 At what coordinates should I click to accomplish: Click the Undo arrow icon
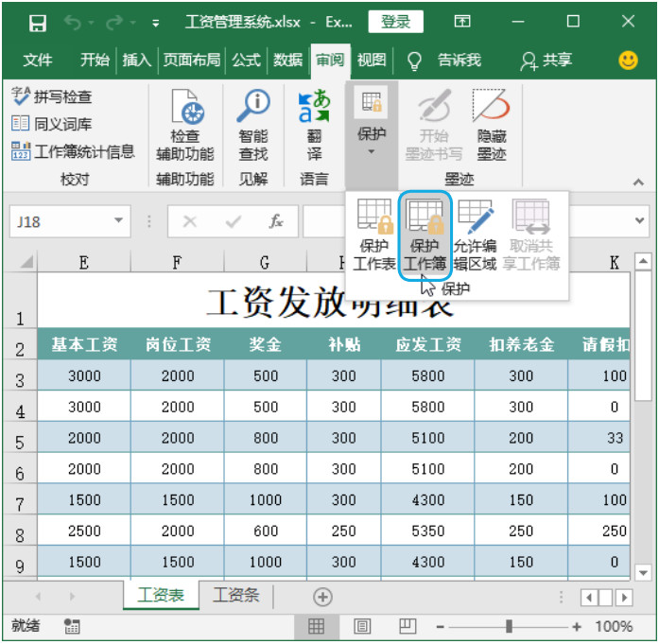click(73, 23)
